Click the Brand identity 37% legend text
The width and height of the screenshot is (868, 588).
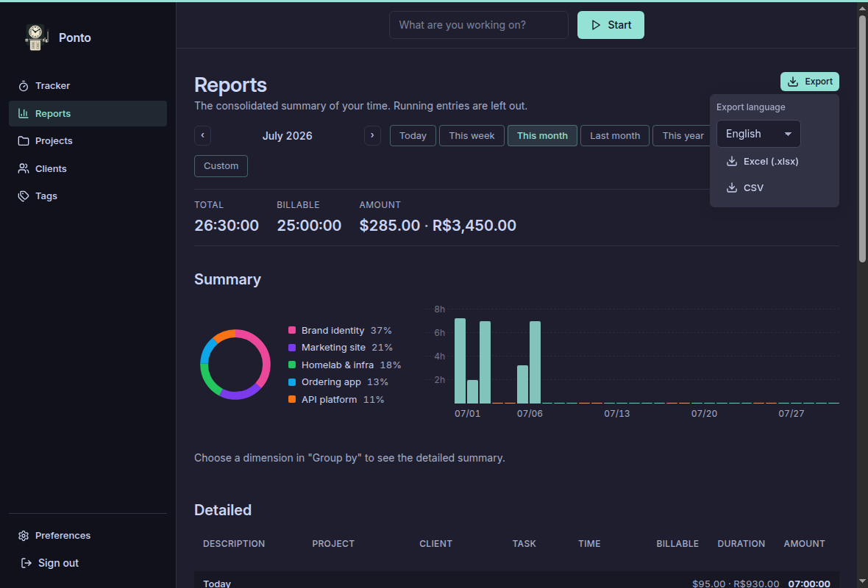pos(346,330)
